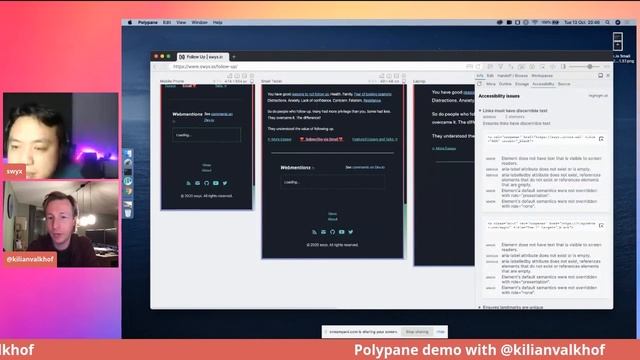
Task: Click the "More Essays" link in the Small Tablet pane
Action: (x=280, y=140)
